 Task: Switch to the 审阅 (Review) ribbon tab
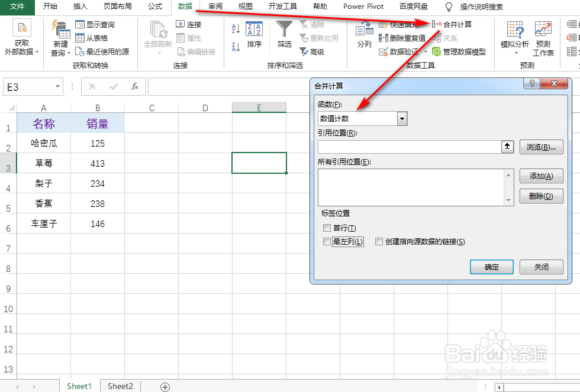point(215,7)
